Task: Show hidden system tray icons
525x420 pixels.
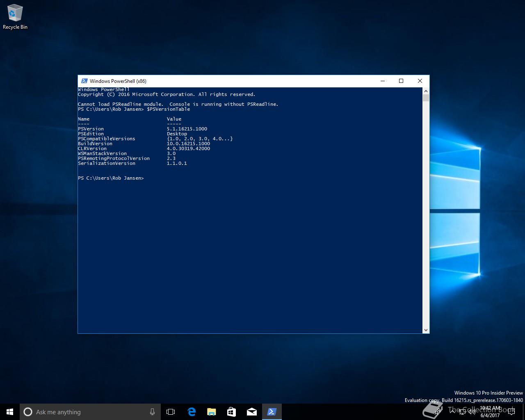Action: point(452,412)
